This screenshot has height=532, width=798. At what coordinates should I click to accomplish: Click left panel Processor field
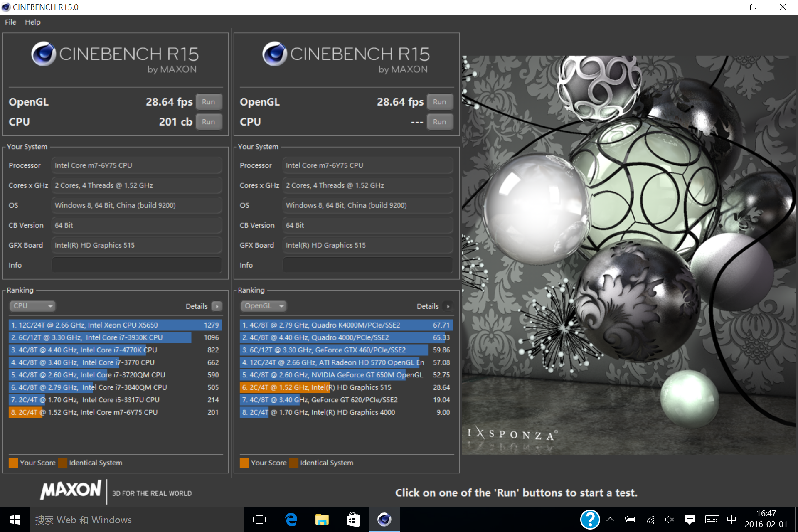[136, 165]
